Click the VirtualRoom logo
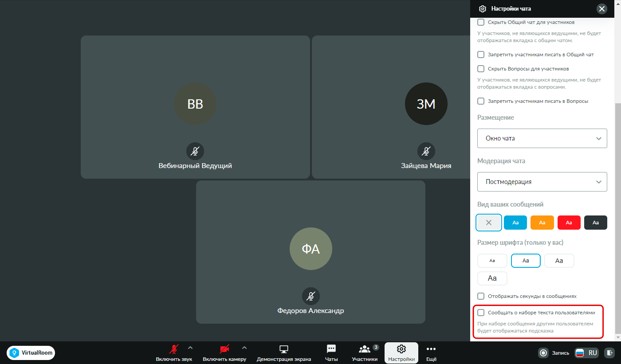The height and width of the screenshot is (364, 621). coord(31,353)
